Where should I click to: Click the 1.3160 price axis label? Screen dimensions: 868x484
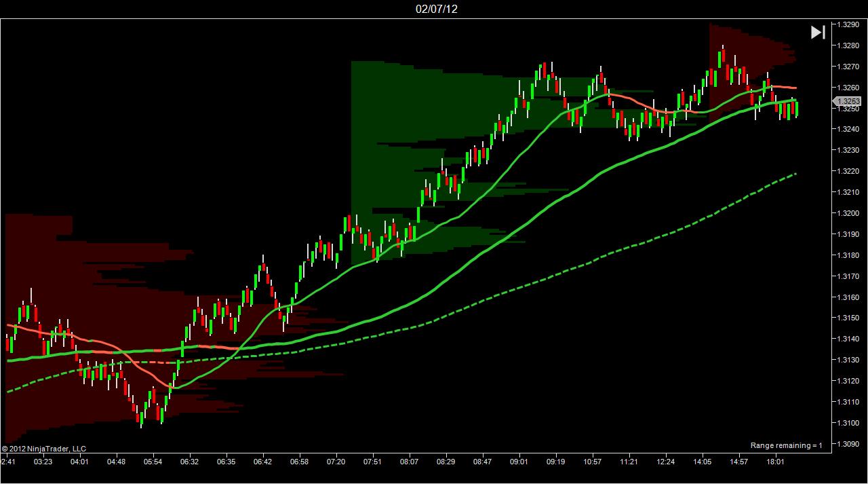tap(848, 297)
